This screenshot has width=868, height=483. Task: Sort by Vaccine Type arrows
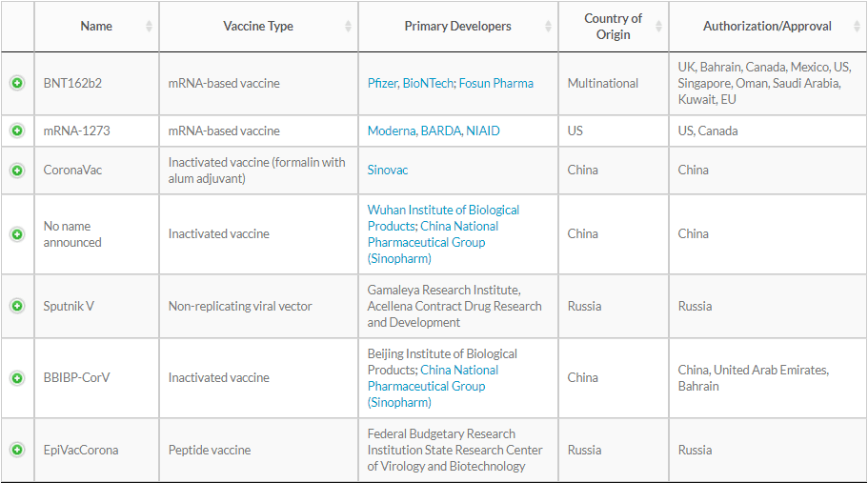[348, 26]
